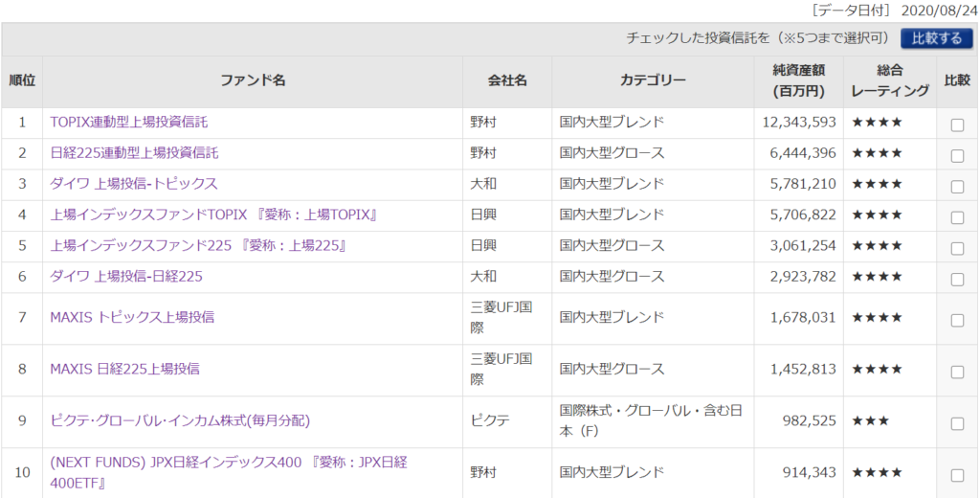The width and height of the screenshot is (980, 498).
Task: Open the TOPIX連動型上場投資信託 fund link
Action: click(x=128, y=123)
